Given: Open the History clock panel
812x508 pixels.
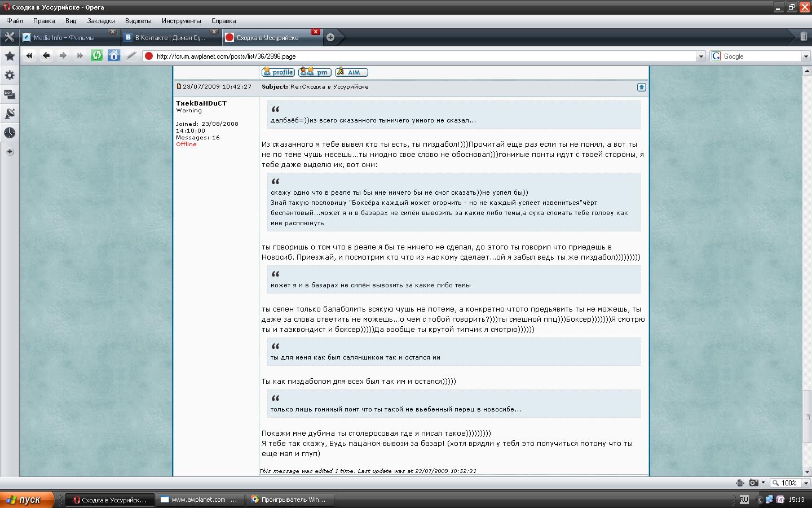Looking at the screenshot, I should (x=10, y=133).
